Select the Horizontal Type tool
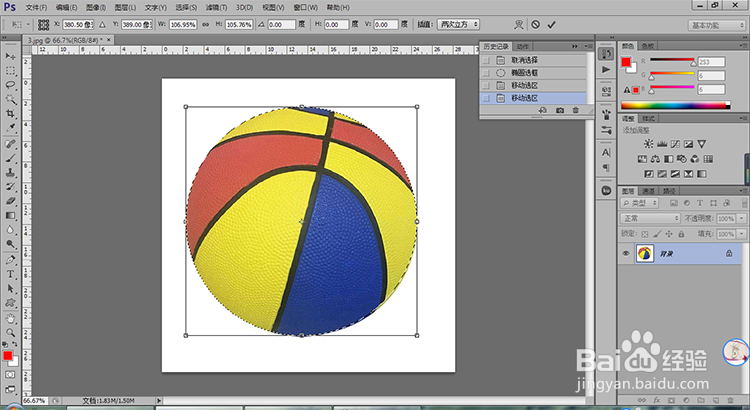This screenshot has width=750, height=410. click(x=10, y=275)
